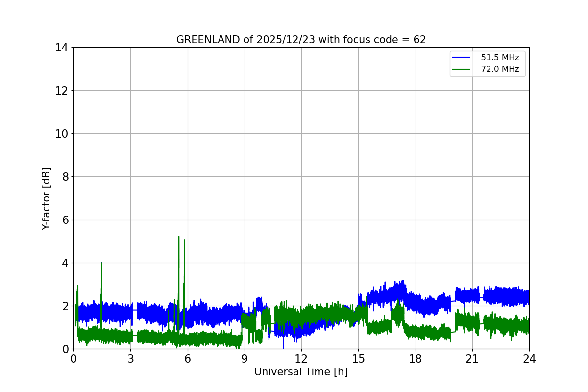Click the y-axis tick label 14

[62, 48]
